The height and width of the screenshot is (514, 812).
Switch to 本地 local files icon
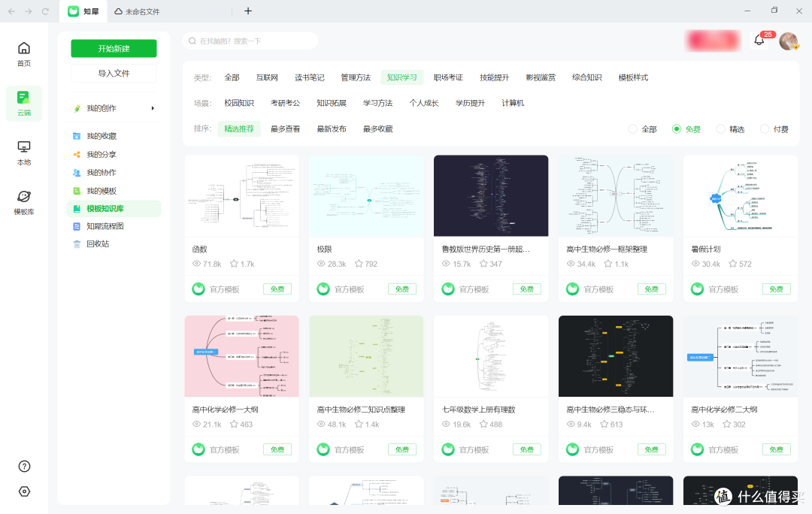click(24, 147)
